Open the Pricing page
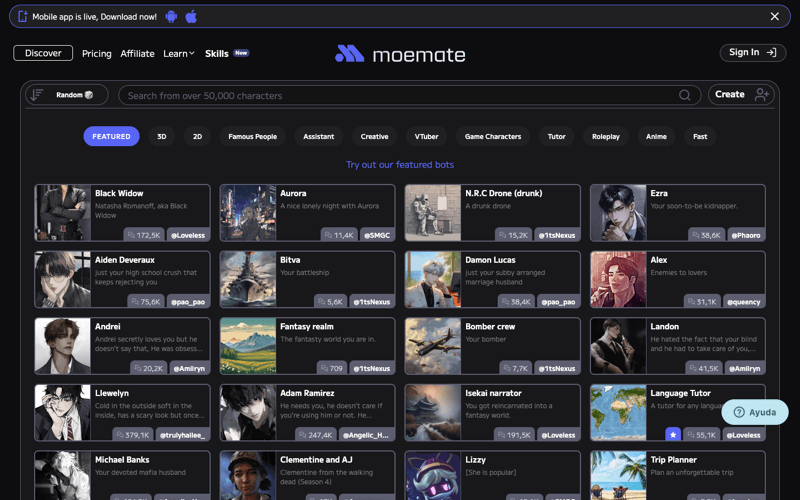 click(x=97, y=54)
